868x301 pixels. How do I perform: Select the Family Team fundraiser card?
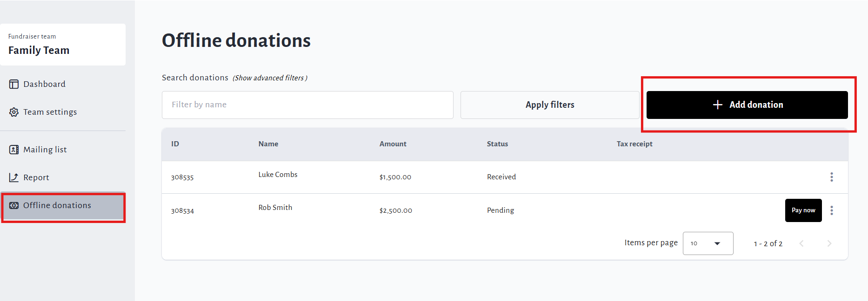pyautogui.click(x=63, y=45)
